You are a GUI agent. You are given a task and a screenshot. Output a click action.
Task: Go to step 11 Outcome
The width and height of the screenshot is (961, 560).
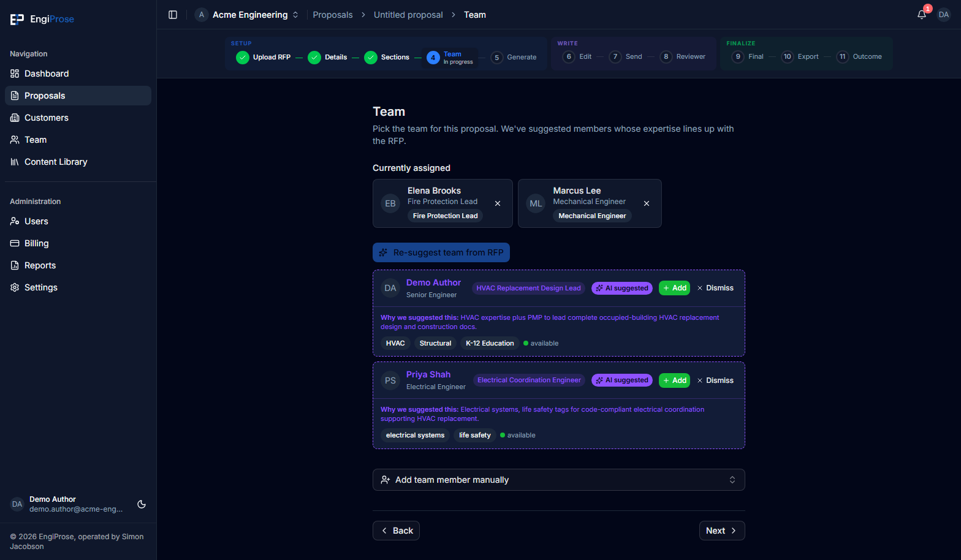859,56
